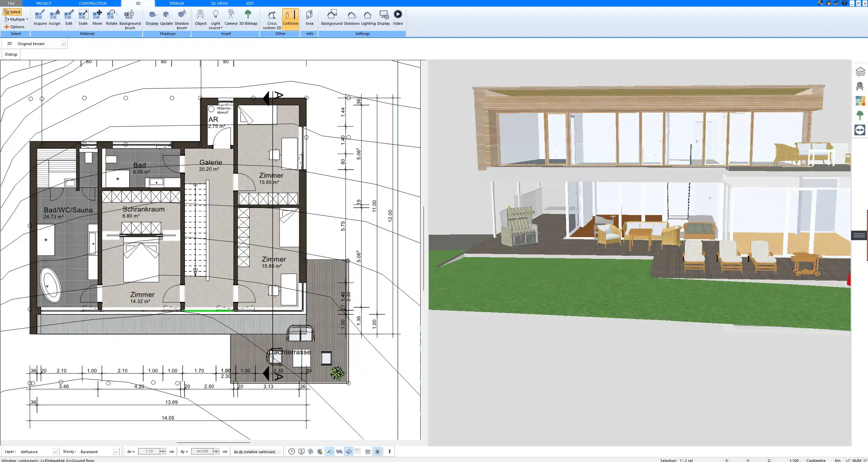
Task: Click the window layout icon in title bar
Action: coord(829,3)
